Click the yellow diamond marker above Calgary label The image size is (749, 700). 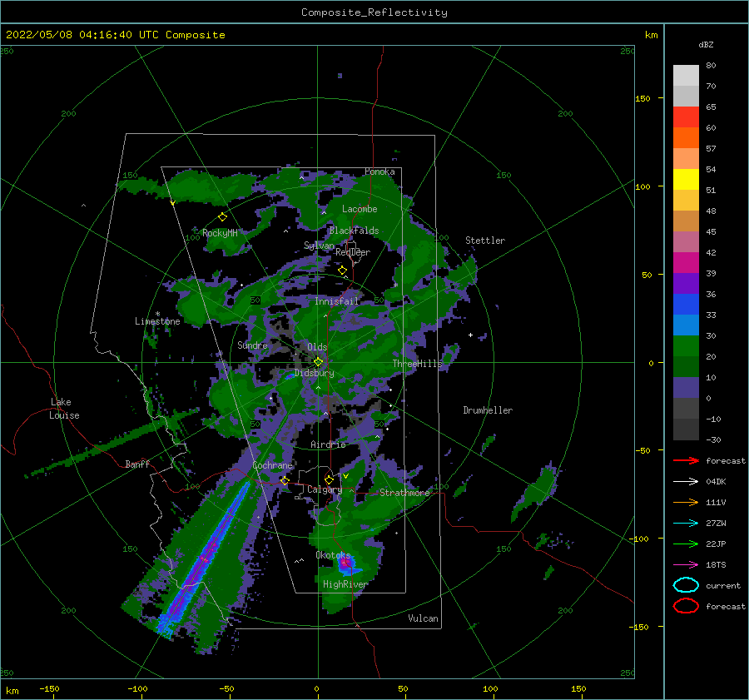point(329,479)
